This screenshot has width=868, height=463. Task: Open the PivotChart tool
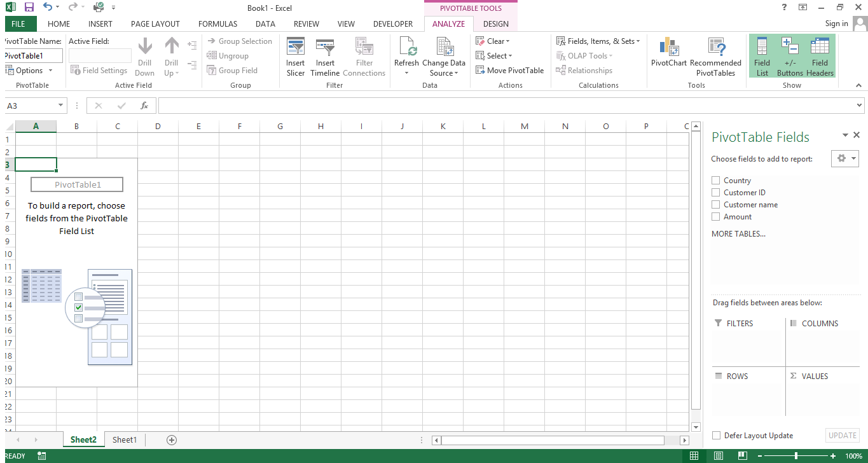click(x=669, y=52)
